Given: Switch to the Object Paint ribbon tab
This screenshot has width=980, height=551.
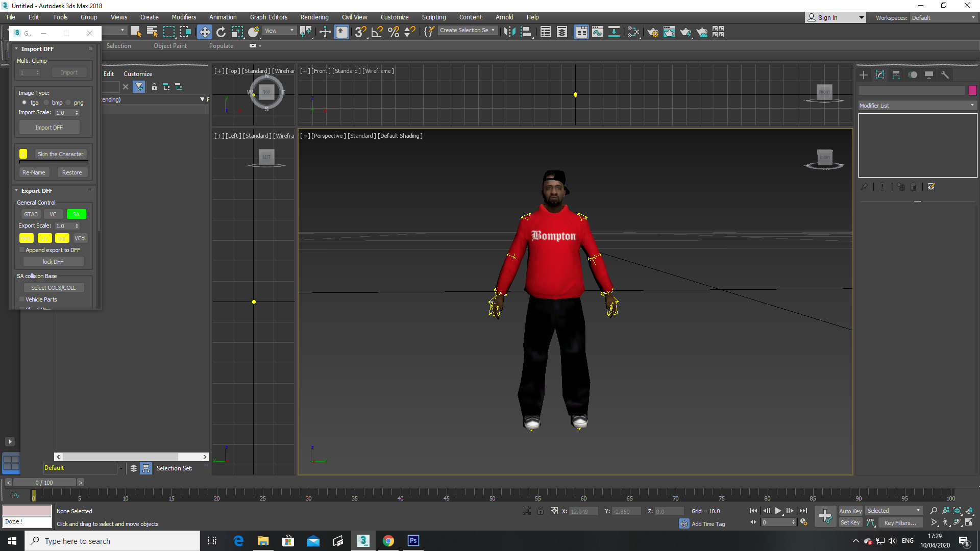Looking at the screenshot, I should (x=170, y=46).
